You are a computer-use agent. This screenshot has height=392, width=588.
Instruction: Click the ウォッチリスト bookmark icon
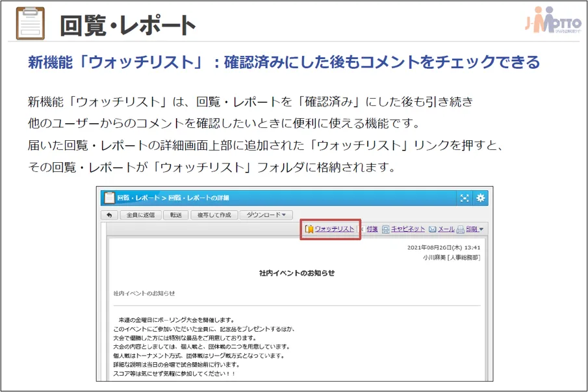pyautogui.click(x=310, y=228)
